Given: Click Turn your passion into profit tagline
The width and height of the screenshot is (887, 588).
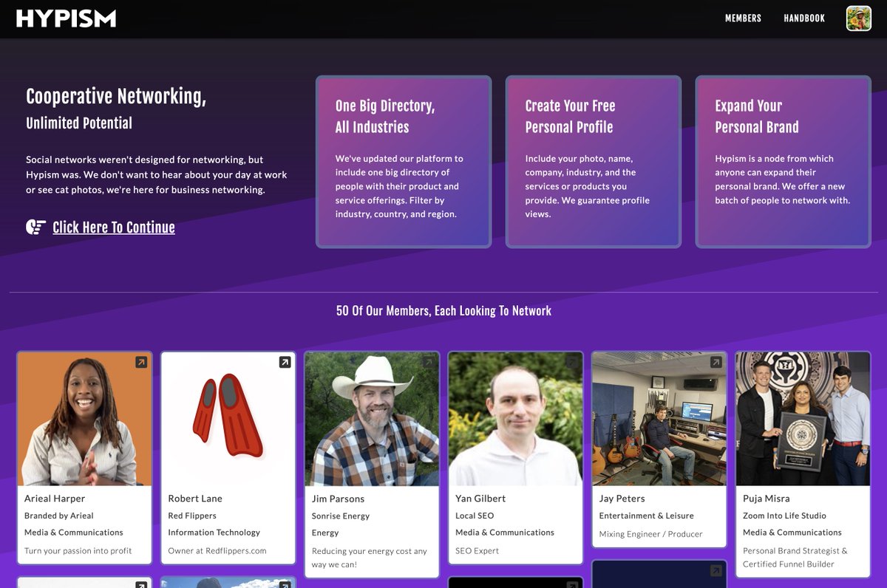Looking at the screenshot, I should click(x=78, y=550).
